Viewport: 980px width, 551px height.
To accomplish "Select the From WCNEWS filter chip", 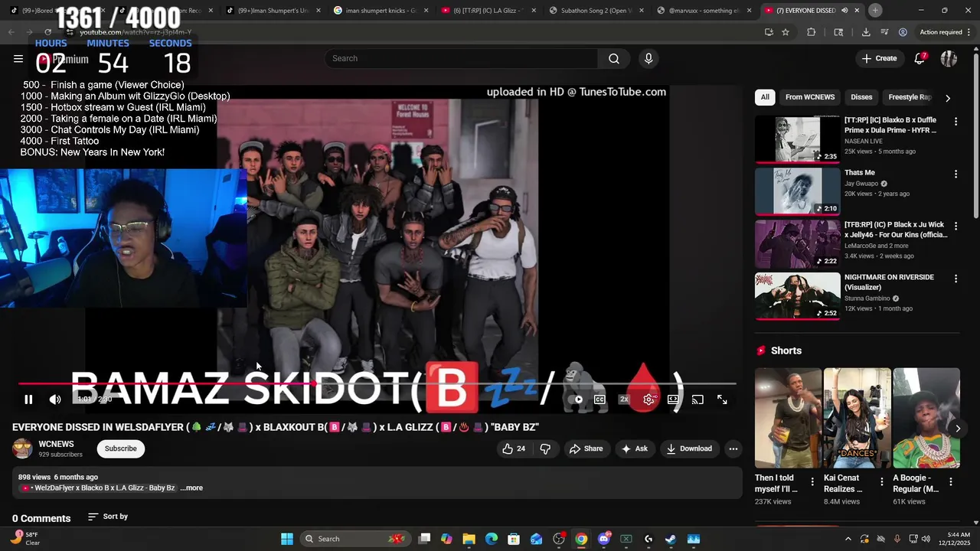I will (x=810, y=97).
